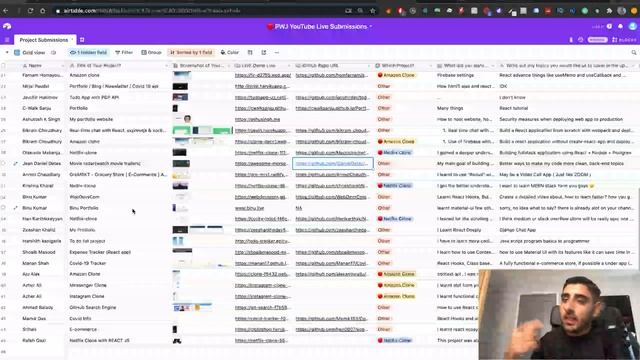Image resolution: width=640 pixels, height=360 pixels.
Task: Expand the view switcher arrow left of Grid view
Action: pos(7,52)
